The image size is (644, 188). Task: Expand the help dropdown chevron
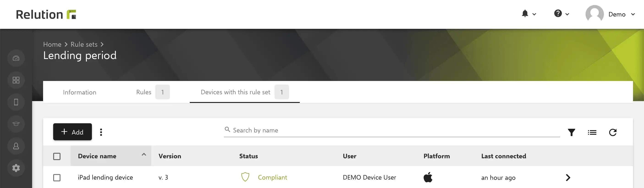pos(567,14)
